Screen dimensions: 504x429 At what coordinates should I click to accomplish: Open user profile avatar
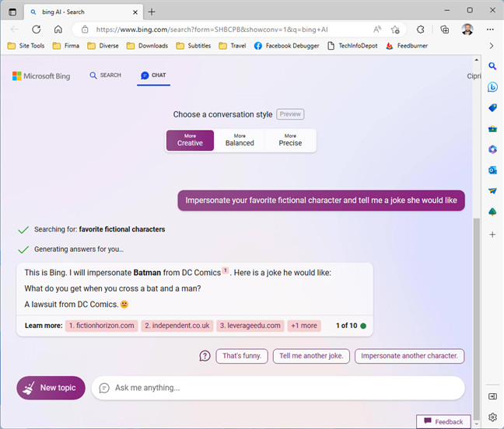467,30
